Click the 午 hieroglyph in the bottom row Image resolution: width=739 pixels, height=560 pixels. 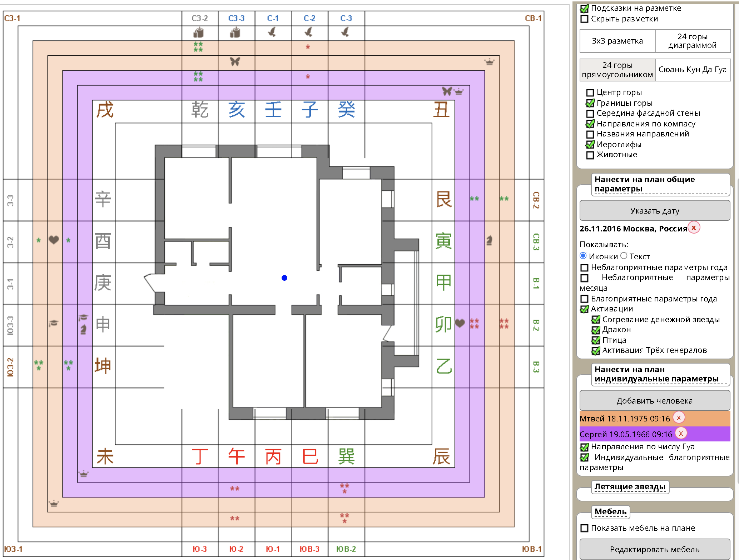(237, 456)
